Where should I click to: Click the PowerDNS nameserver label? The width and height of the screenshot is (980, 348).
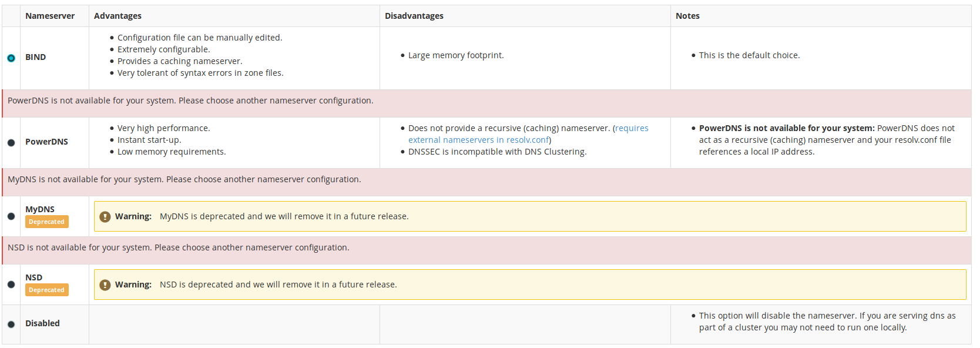[x=46, y=142]
